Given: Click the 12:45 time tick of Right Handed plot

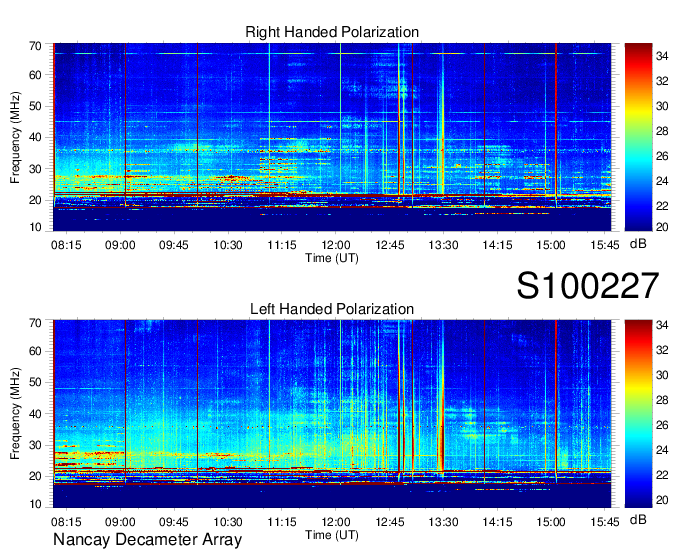Looking at the screenshot, I should pyautogui.click(x=389, y=245).
